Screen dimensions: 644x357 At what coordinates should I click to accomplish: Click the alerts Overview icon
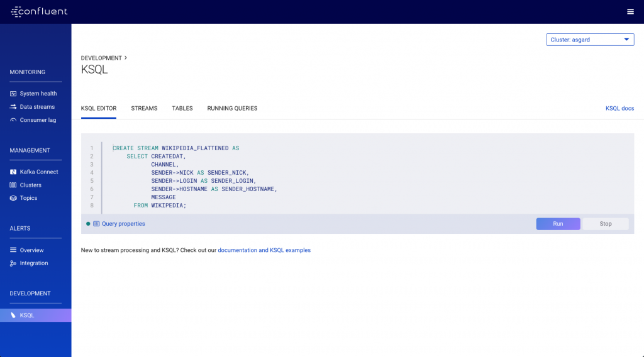pos(13,250)
